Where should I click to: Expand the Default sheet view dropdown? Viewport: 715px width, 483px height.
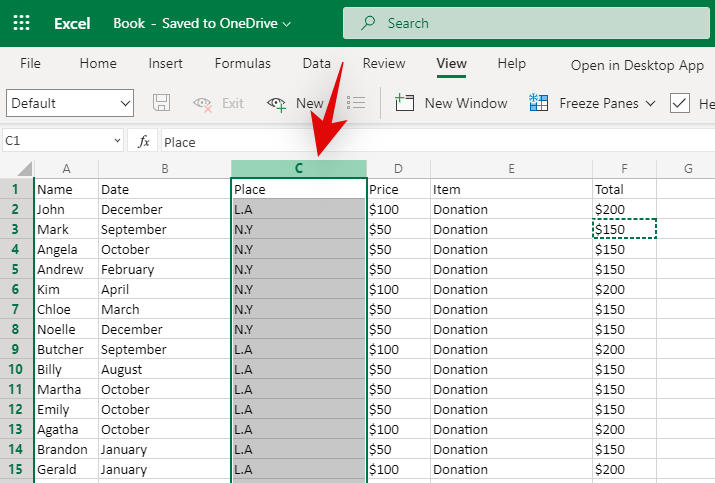(x=125, y=103)
